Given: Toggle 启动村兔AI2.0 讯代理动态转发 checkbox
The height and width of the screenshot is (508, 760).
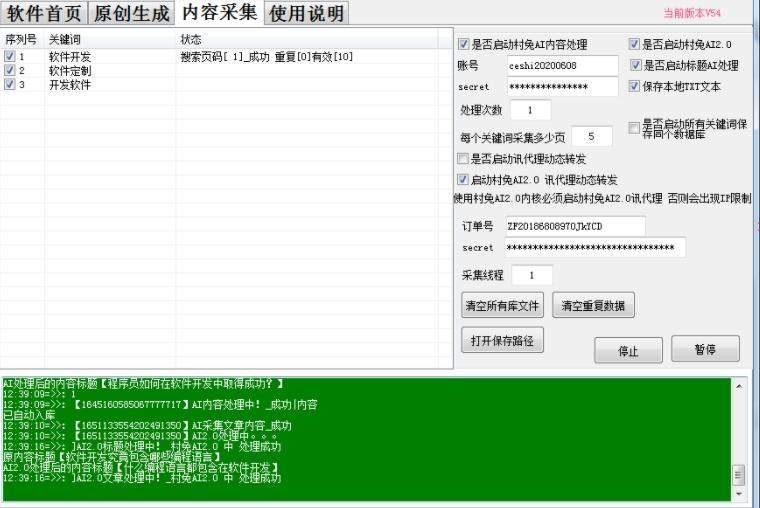Looking at the screenshot, I should (463, 179).
